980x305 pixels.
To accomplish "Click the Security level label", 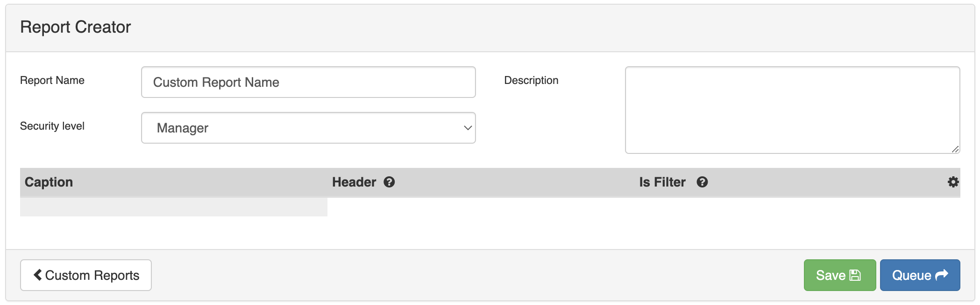I will (52, 126).
